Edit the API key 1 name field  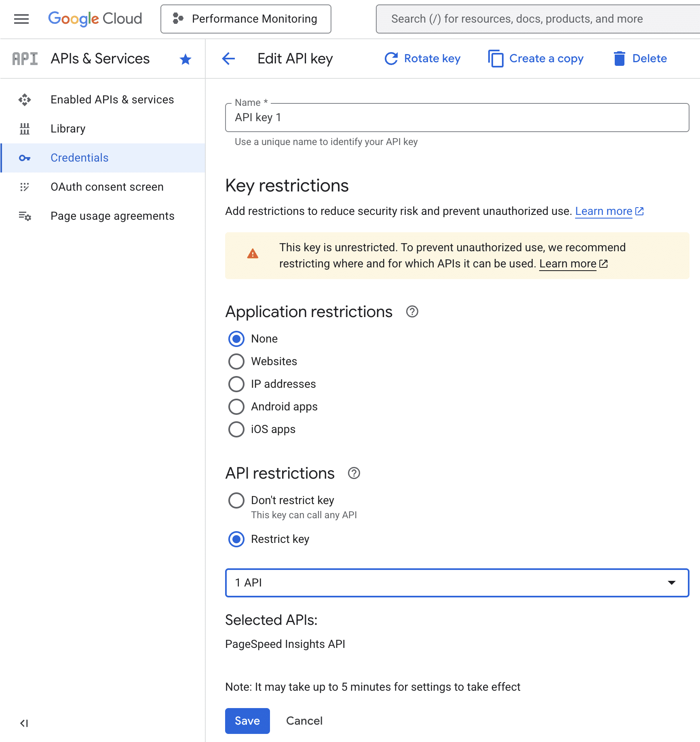(457, 118)
